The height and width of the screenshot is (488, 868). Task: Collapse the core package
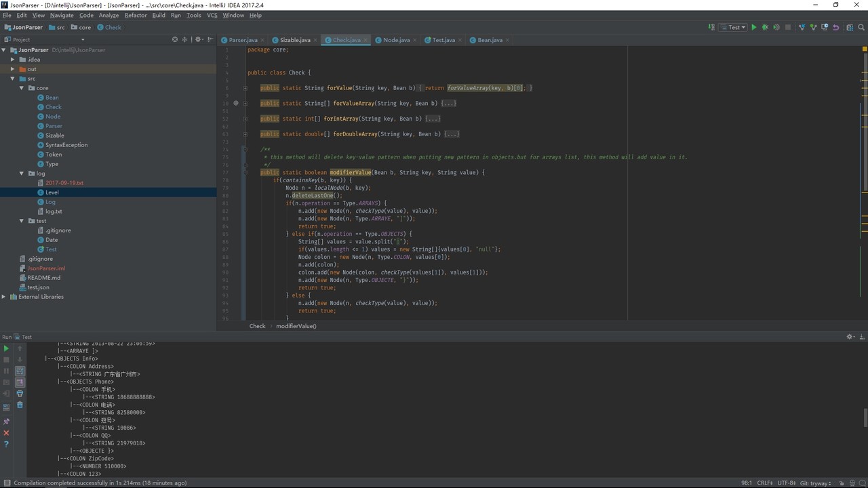[22, 88]
